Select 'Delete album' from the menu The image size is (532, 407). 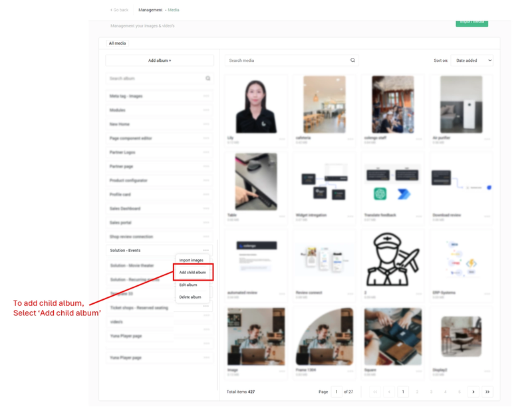[x=190, y=297]
